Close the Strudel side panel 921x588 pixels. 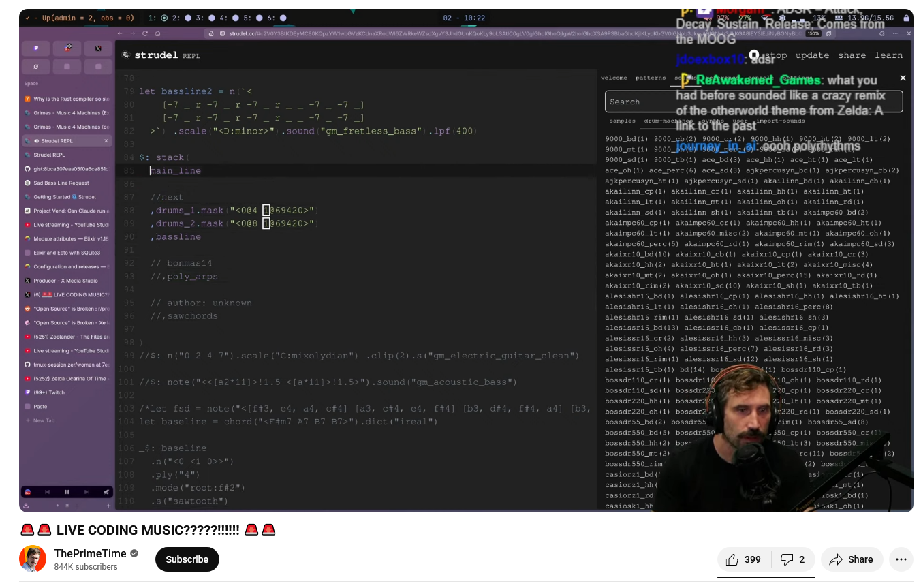903,78
